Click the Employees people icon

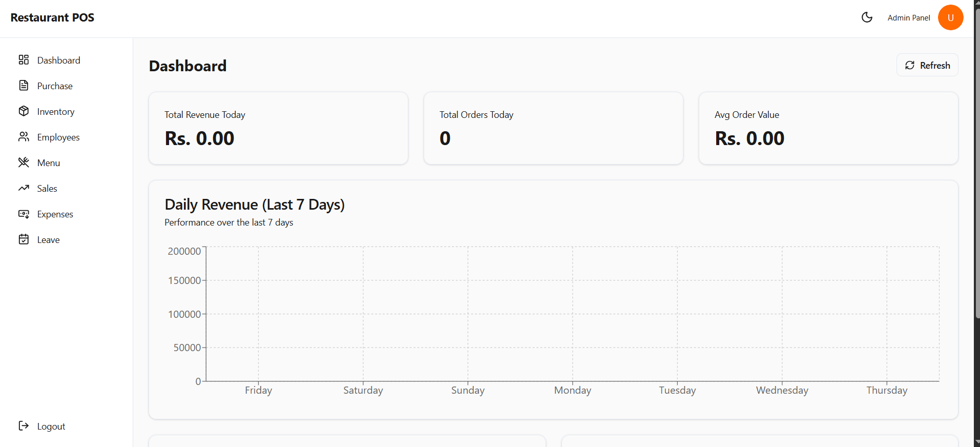[x=24, y=137]
